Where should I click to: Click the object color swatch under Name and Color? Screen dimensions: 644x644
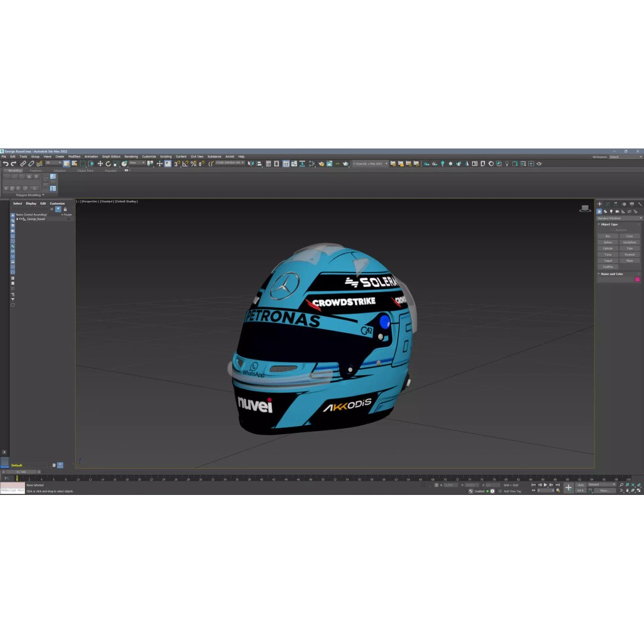point(637,279)
